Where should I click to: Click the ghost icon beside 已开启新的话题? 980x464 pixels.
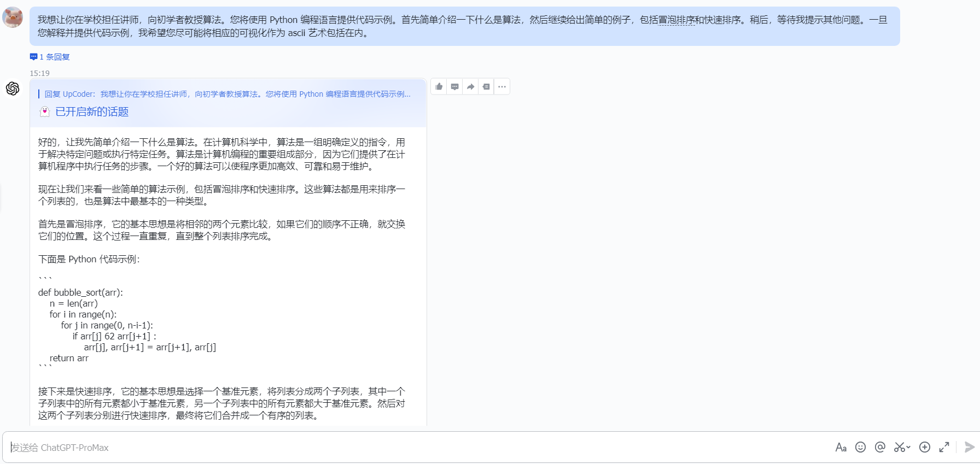click(x=45, y=111)
